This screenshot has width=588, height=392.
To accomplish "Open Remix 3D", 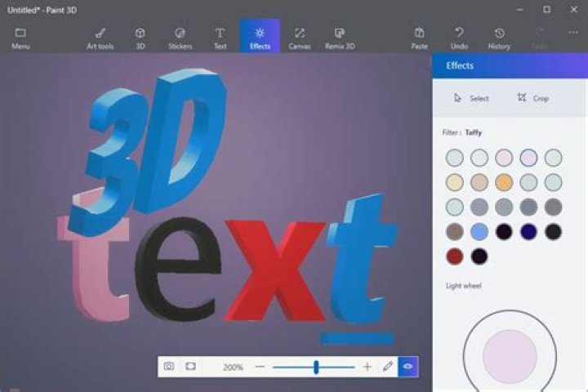I will [x=340, y=38].
